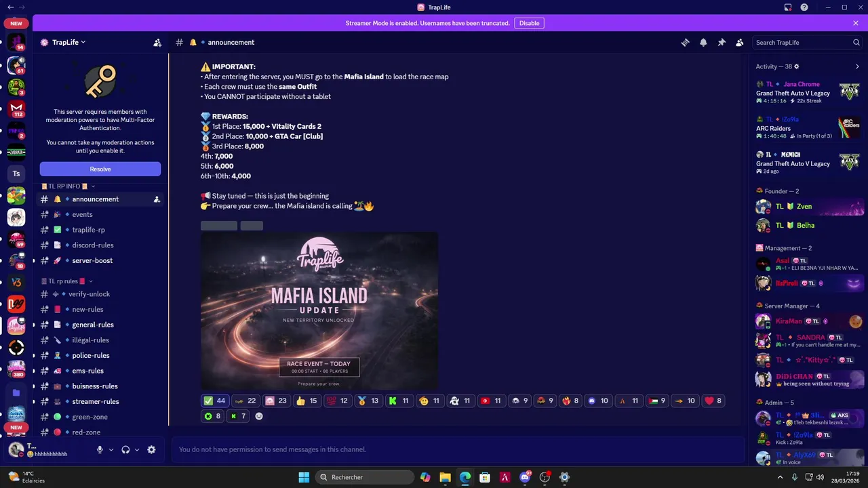Add the 100 emoji reaction 12

pyautogui.click(x=337, y=401)
